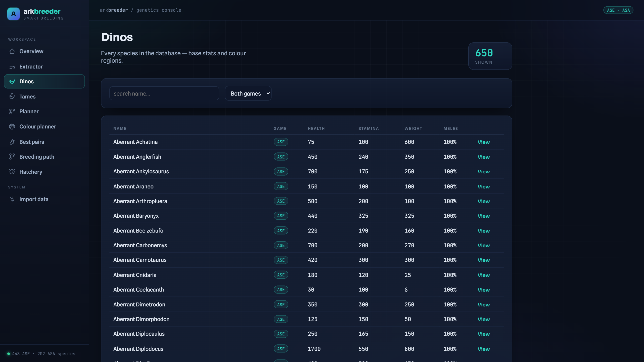Screen dimensions: 644x362
Task: Open Best pairs page
Action: pos(44,142)
